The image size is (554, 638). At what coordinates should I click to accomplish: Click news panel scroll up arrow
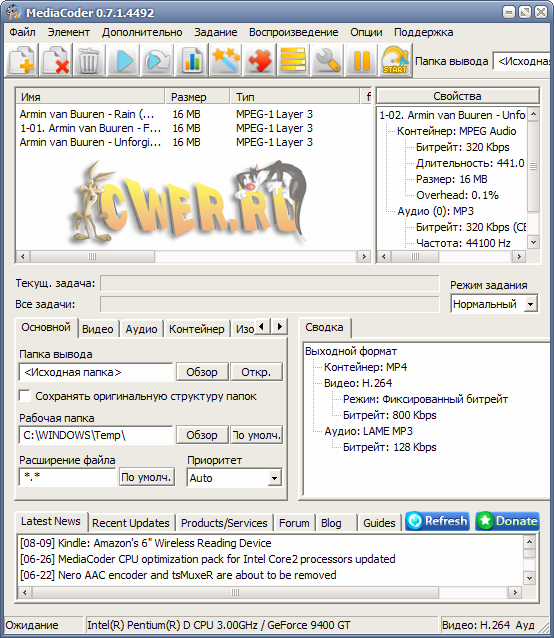pyautogui.click(x=529, y=542)
